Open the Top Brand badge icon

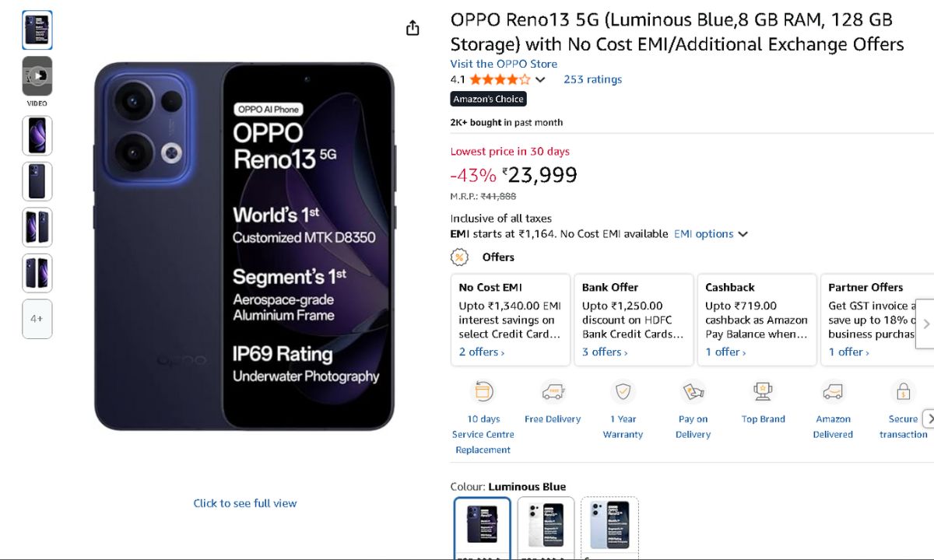point(763,392)
